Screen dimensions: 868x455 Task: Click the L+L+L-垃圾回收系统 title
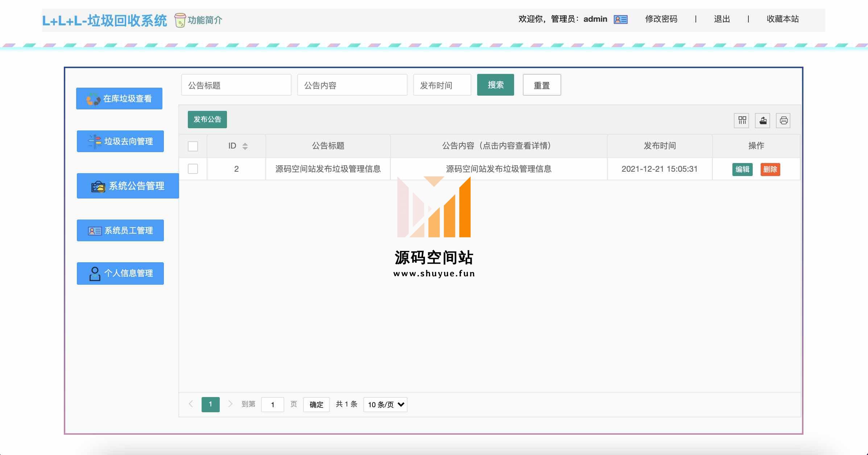(104, 21)
